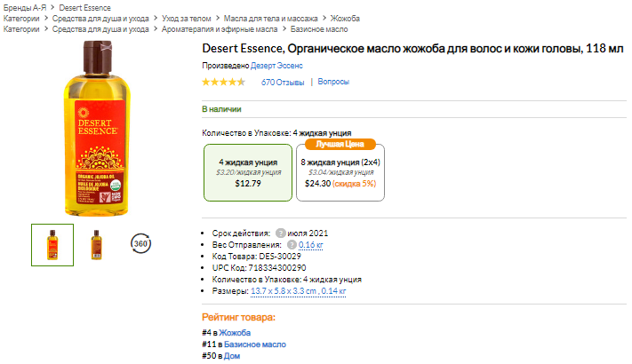Open the 670 Отзывы reviews link
The height and width of the screenshot is (364, 632).
(x=283, y=82)
